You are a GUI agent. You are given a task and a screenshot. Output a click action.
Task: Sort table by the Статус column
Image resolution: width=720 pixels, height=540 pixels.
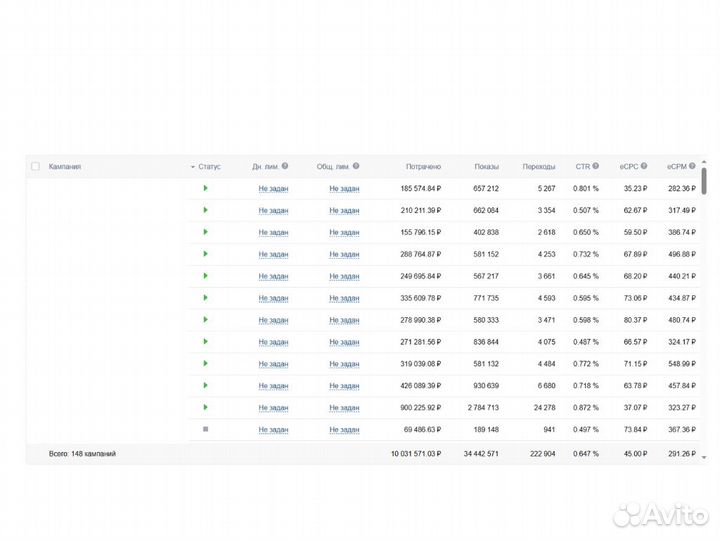coord(208,167)
